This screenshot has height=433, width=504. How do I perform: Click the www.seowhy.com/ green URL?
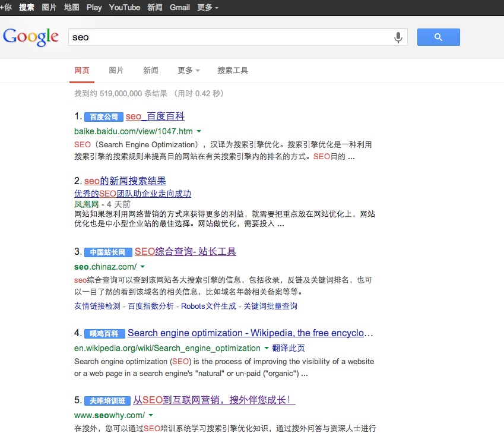point(109,415)
